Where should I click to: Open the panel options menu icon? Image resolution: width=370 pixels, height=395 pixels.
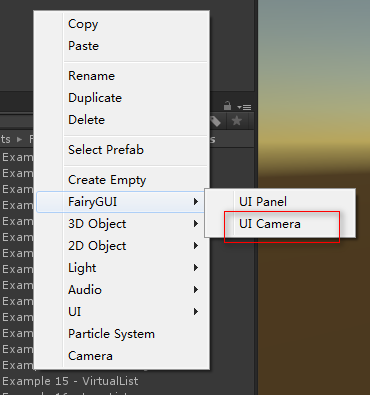[x=245, y=107]
